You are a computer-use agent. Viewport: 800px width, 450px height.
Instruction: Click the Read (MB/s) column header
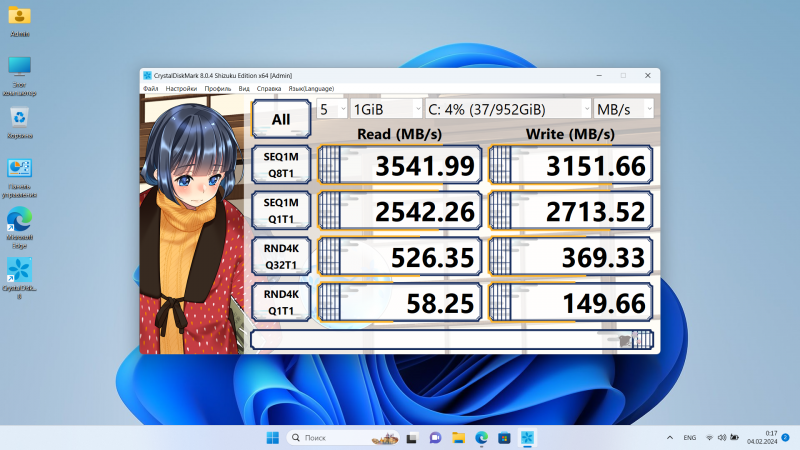(399, 134)
